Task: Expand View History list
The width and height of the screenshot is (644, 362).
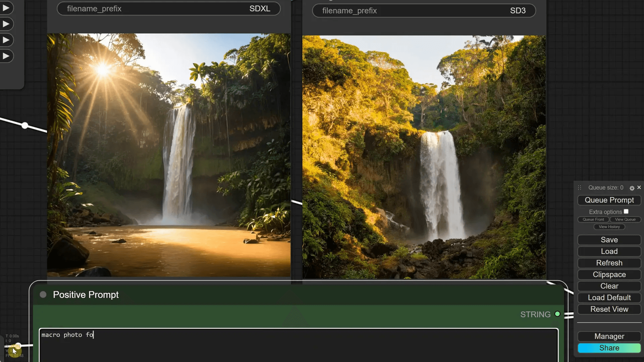Action: coord(609,227)
